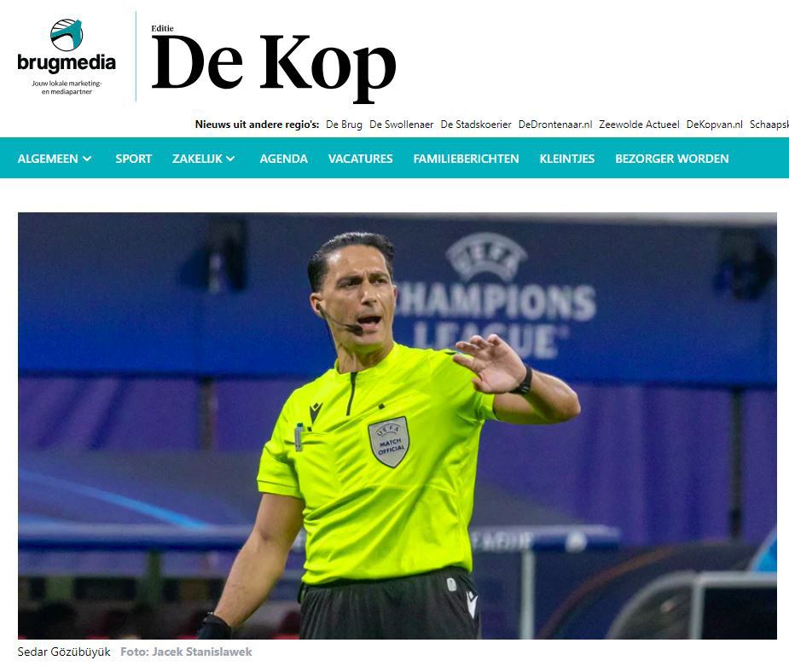Viewport: 789px width, 672px height.
Task: Open the Zakelijk menu item
Action: [x=197, y=159]
